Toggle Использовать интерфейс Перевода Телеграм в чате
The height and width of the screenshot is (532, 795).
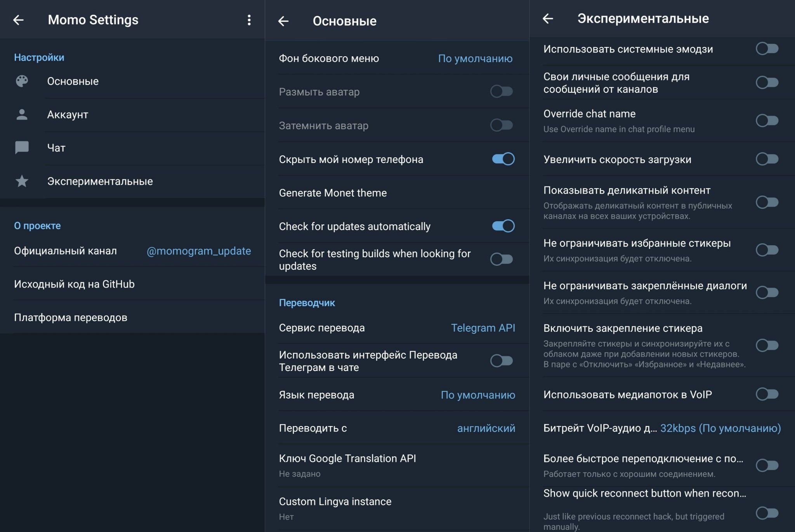[x=502, y=361]
